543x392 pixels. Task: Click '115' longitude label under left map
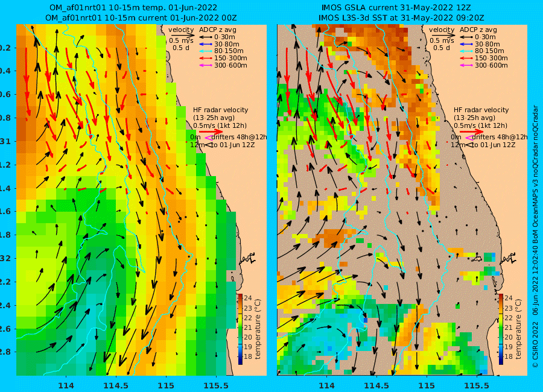point(166,385)
